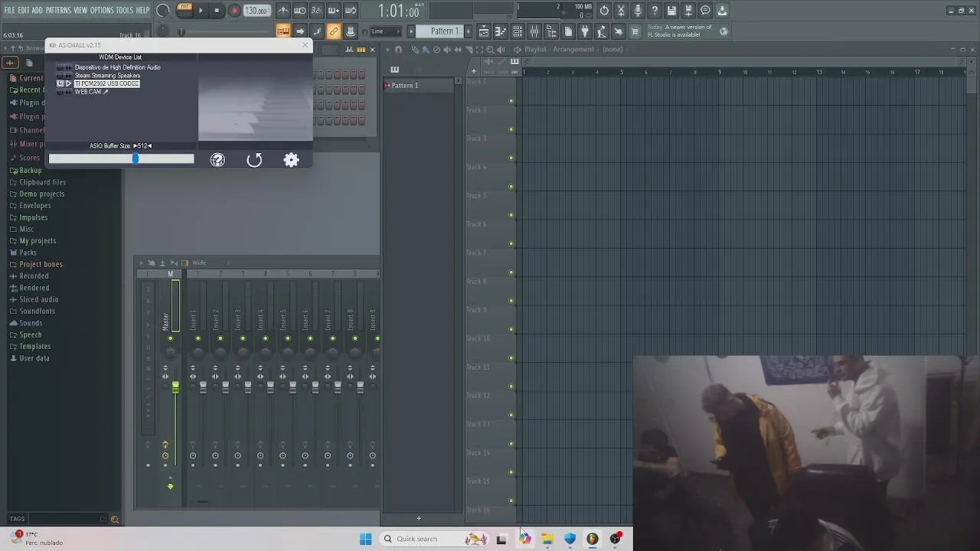Viewport: 980px width, 551px height.
Task: Open Windows Start menu
Action: coord(365,539)
